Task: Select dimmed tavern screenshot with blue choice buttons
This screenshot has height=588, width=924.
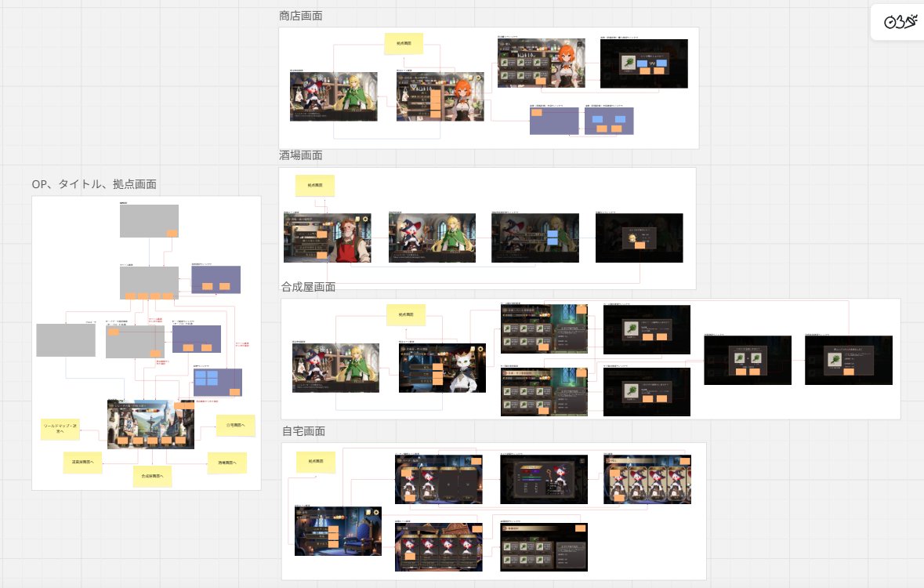Action: 535,238
